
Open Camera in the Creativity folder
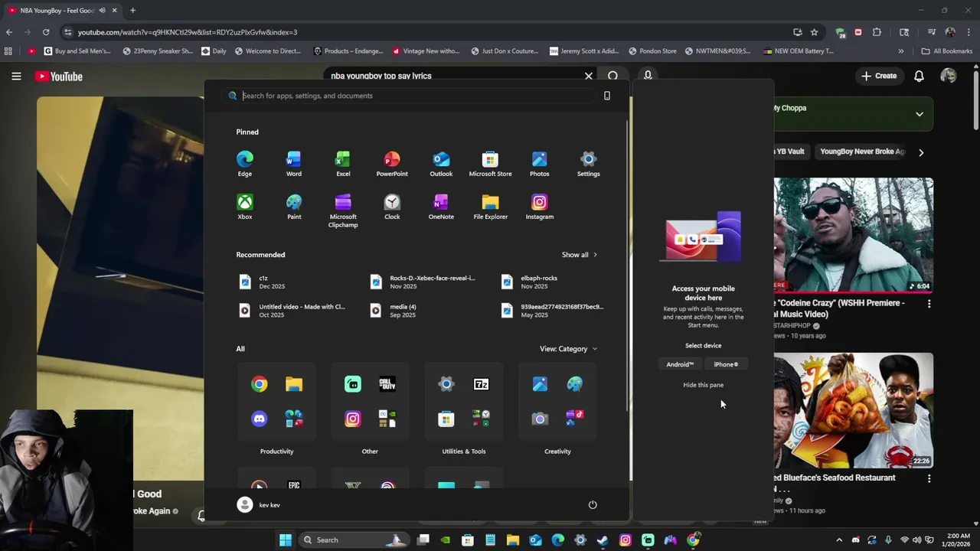click(x=540, y=418)
